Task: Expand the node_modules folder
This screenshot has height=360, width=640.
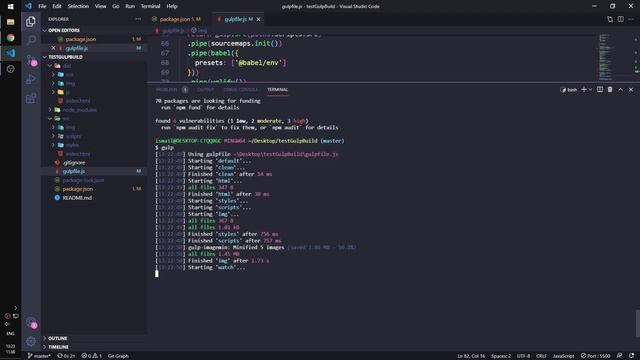Action: click(79, 110)
